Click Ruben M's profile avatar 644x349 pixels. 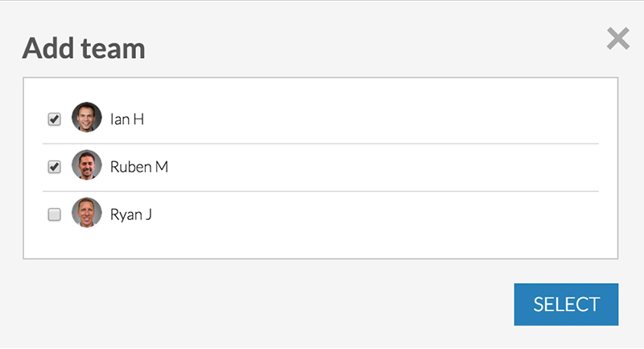point(87,165)
